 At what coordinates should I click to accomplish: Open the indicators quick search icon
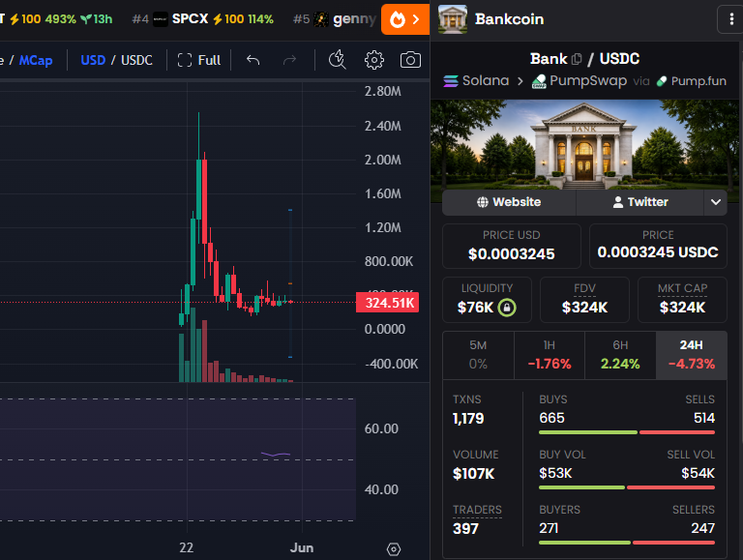338,60
